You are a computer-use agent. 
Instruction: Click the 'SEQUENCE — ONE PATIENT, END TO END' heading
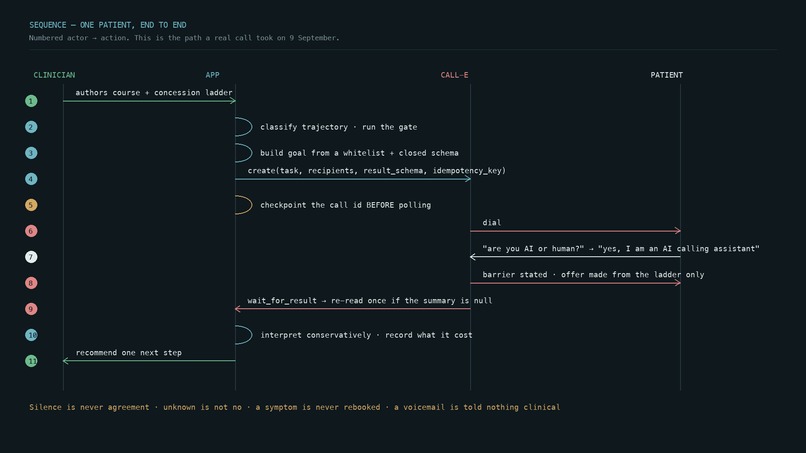[107, 25]
